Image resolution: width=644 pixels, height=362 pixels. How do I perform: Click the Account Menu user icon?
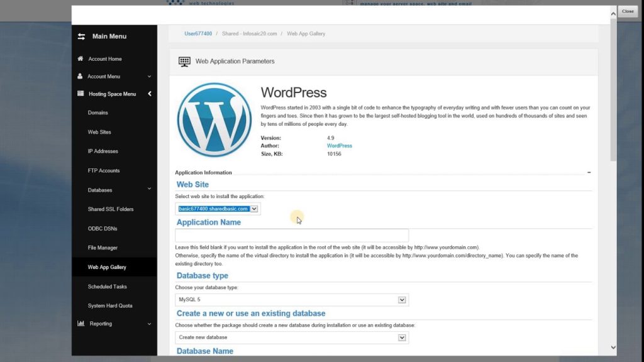pos(80,76)
